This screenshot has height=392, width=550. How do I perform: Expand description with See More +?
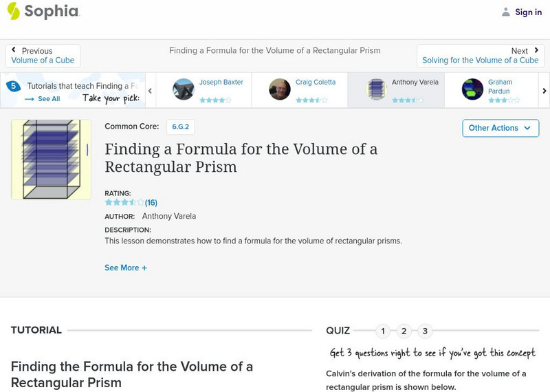(x=126, y=268)
